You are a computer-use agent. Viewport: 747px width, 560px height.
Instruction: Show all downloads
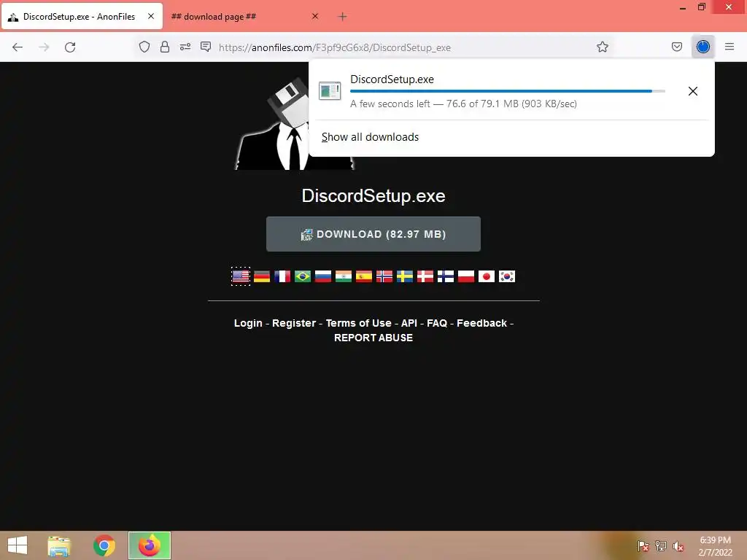pos(370,137)
